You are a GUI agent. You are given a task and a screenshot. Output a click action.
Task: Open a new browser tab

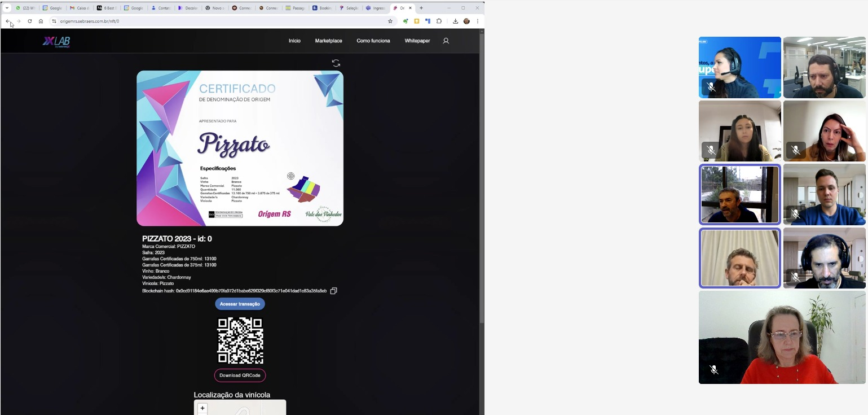(x=421, y=8)
